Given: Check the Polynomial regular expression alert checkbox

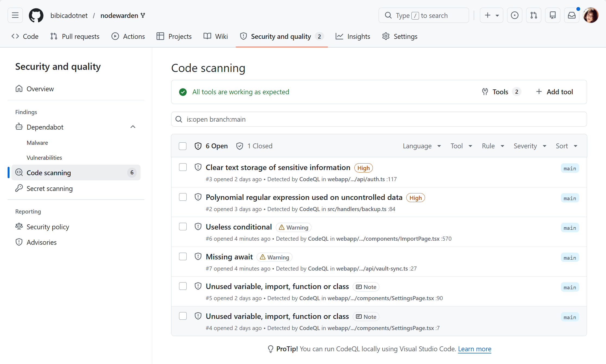Looking at the screenshot, I should click(183, 197).
